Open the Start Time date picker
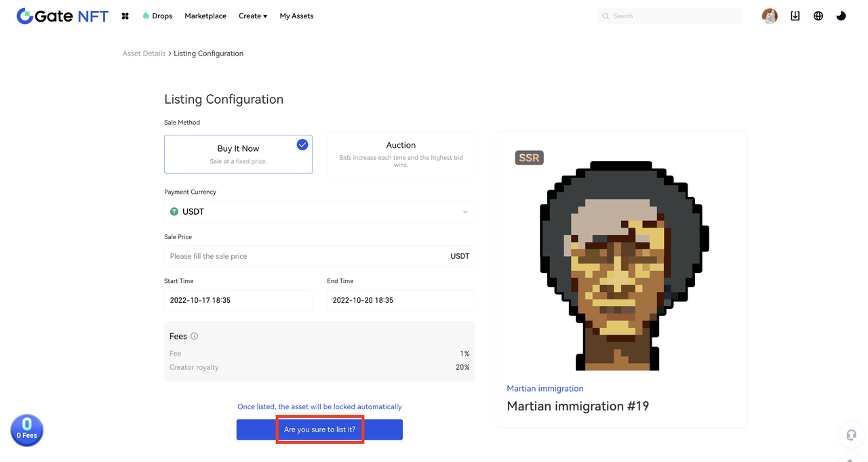 pyautogui.click(x=238, y=300)
